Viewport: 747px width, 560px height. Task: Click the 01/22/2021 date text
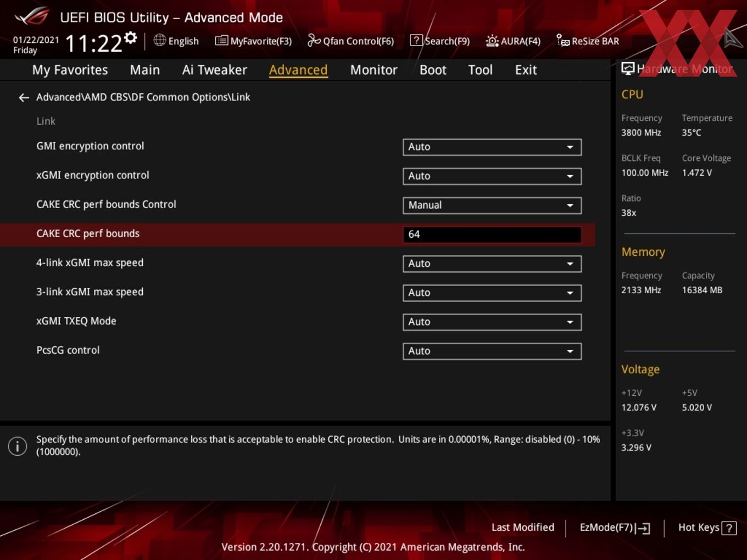click(36, 40)
